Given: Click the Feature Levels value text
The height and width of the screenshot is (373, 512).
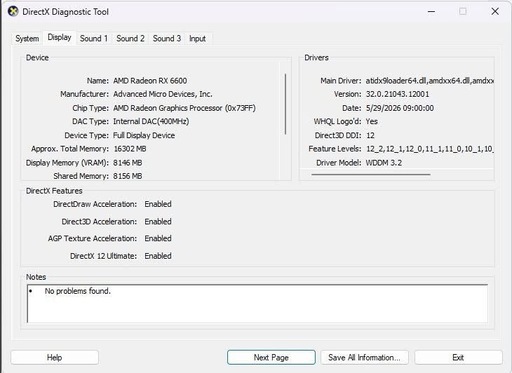Looking at the screenshot, I should pyautogui.click(x=430, y=149).
